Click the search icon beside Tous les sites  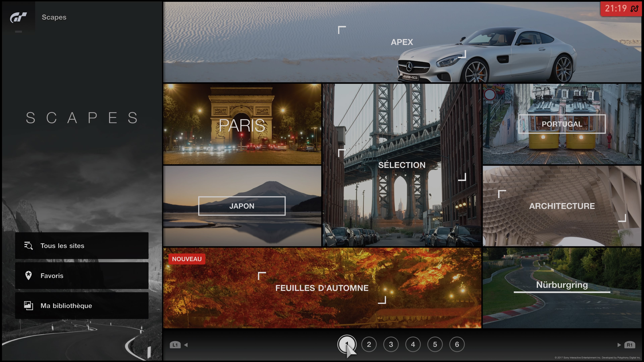pyautogui.click(x=29, y=246)
